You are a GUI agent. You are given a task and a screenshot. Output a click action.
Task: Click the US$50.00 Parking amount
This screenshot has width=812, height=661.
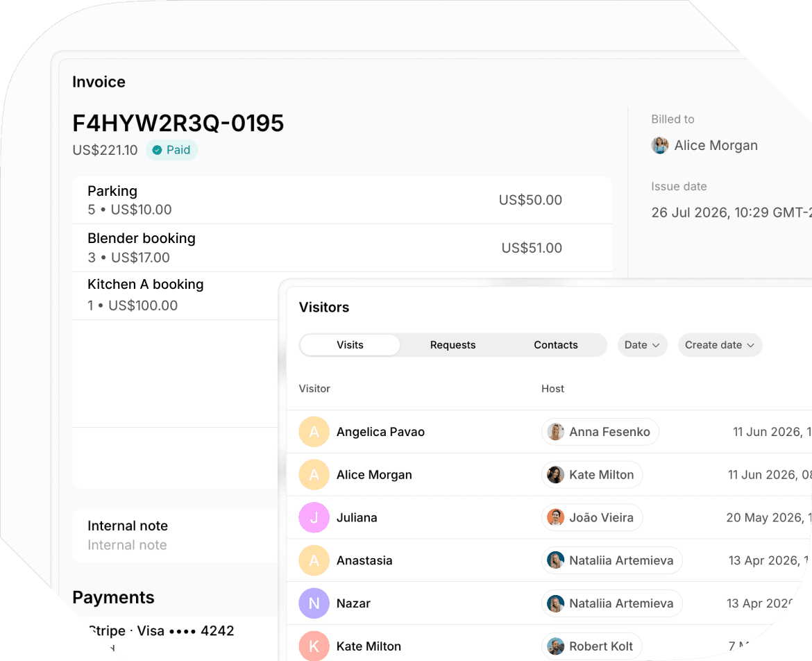pyautogui.click(x=530, y=200)
